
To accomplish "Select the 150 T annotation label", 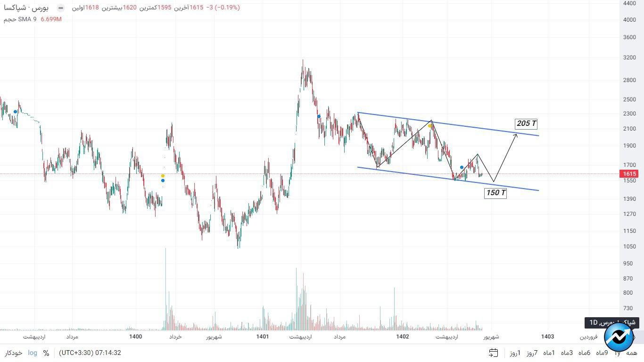I will tap(495, 193).
